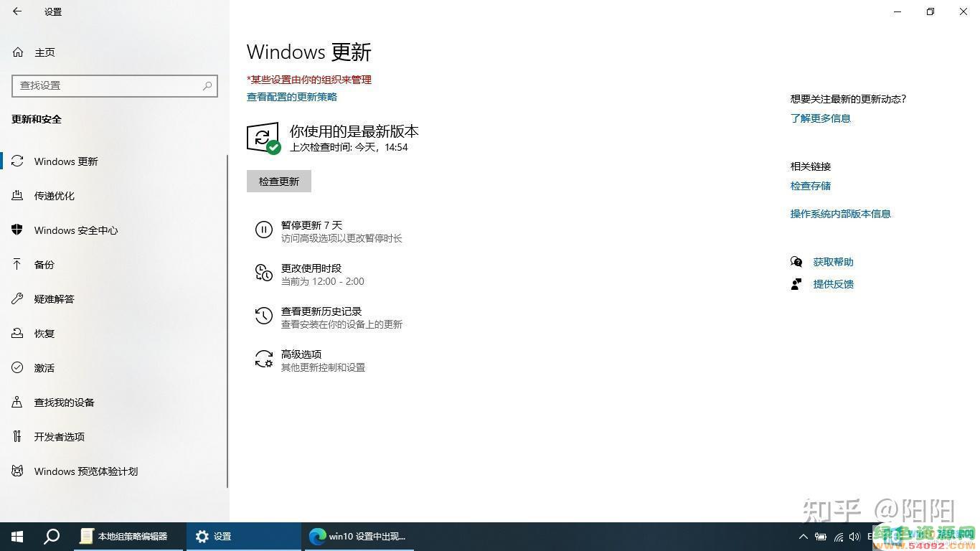The image size is (980, 551).
Task: Open 了解更多信息 link
Action: point(821,118)
